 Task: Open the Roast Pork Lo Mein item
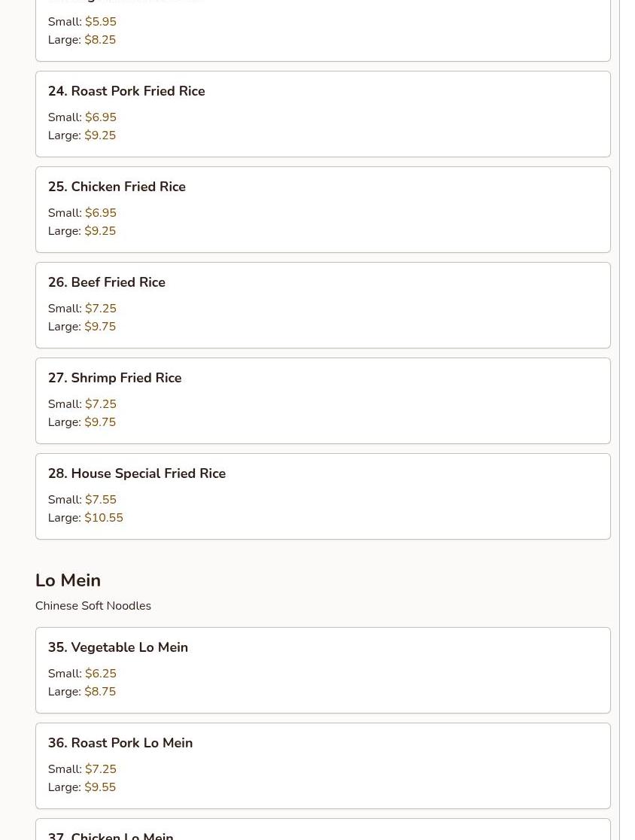120,743
